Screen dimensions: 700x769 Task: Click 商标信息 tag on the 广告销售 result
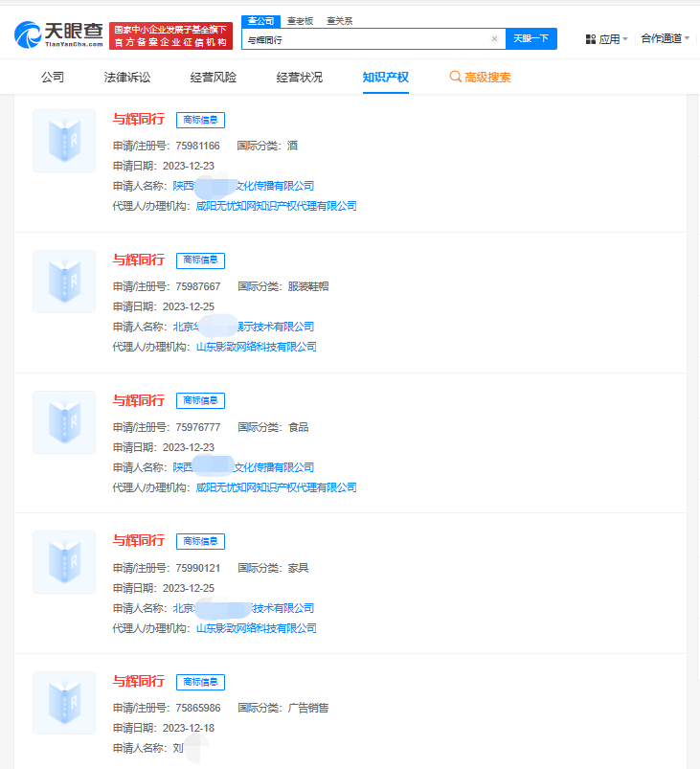(201, 682)
